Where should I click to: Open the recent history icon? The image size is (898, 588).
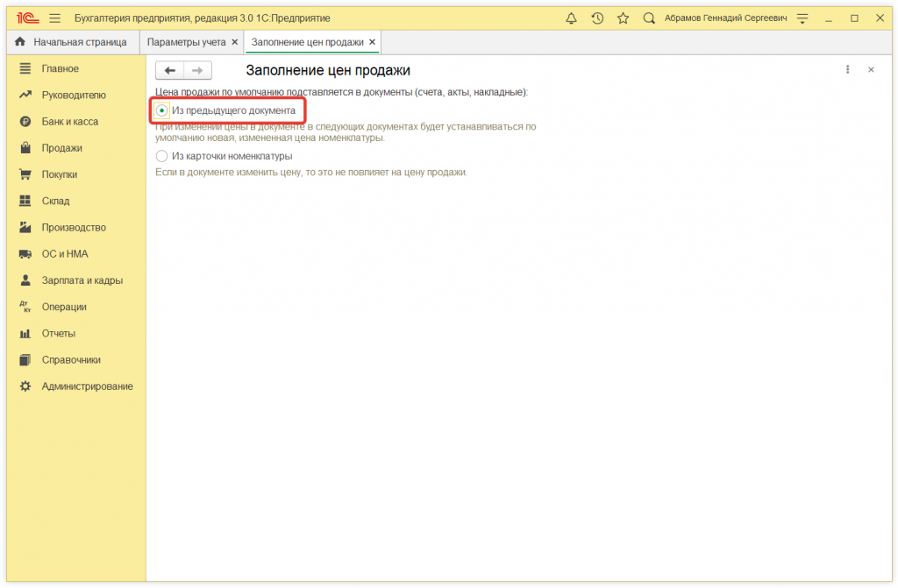point(597,18)
